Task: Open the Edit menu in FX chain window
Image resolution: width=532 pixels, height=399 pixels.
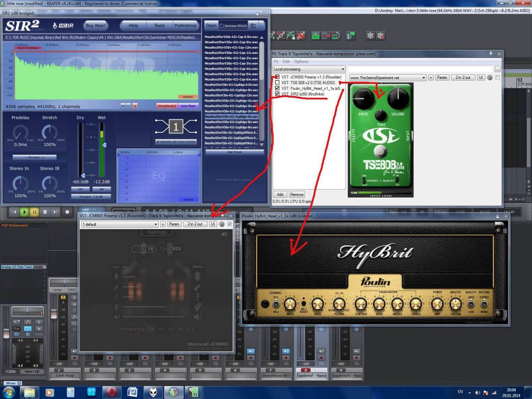Action: 286,61
